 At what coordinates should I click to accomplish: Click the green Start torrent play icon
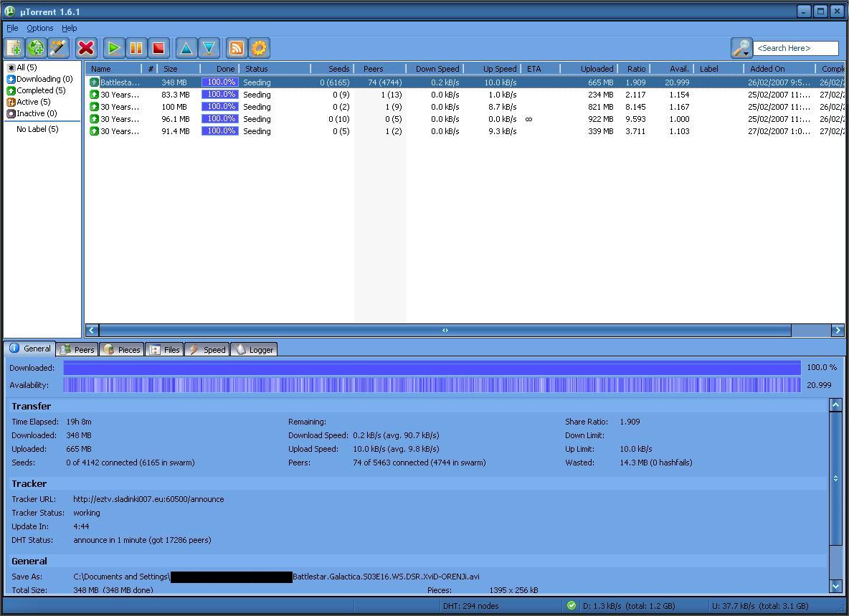(x=114, y=48)
